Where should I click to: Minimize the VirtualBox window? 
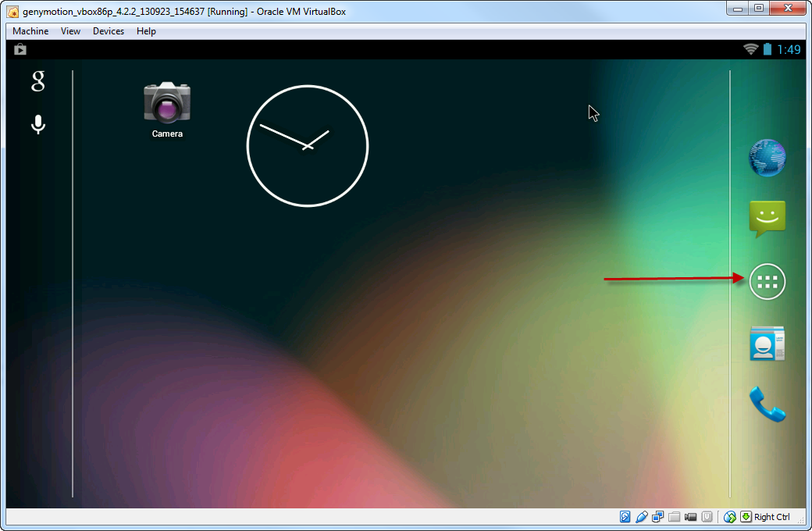tap(738, 8)
